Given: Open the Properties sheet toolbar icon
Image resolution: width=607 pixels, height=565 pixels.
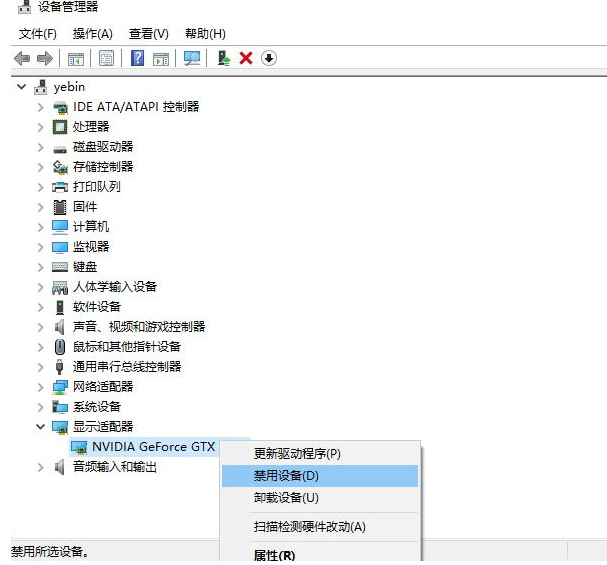Looking at the screenshot, I should [x=106, y=58].
